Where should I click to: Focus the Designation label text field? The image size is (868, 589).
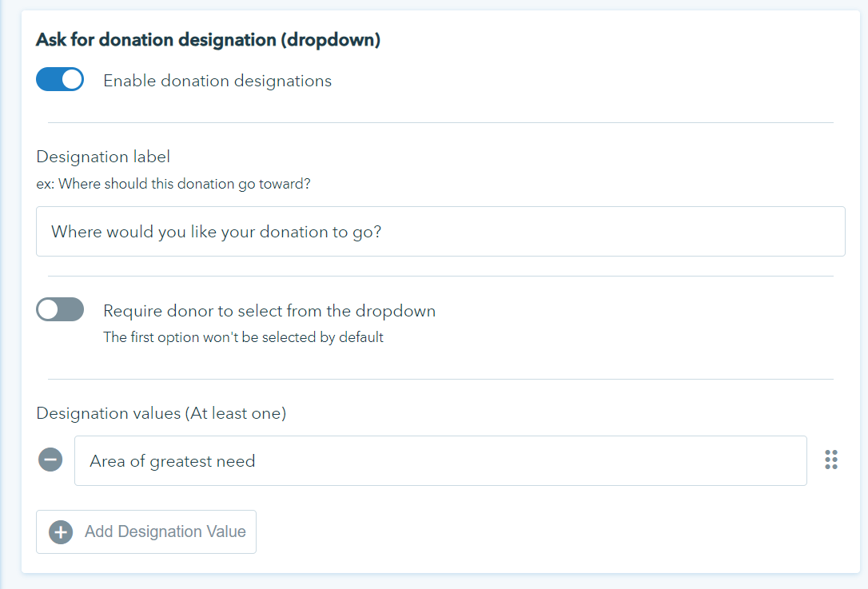(x=440, y=232)
